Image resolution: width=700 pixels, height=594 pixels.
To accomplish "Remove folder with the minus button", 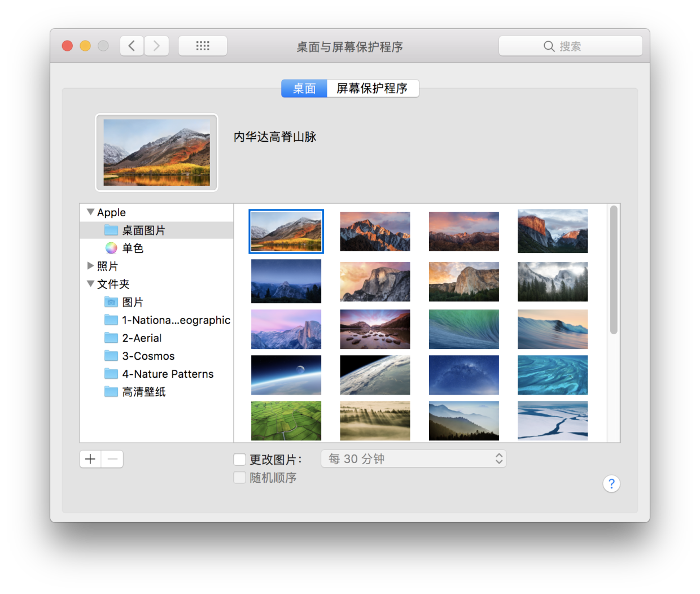I will click(x=112, y=459).
